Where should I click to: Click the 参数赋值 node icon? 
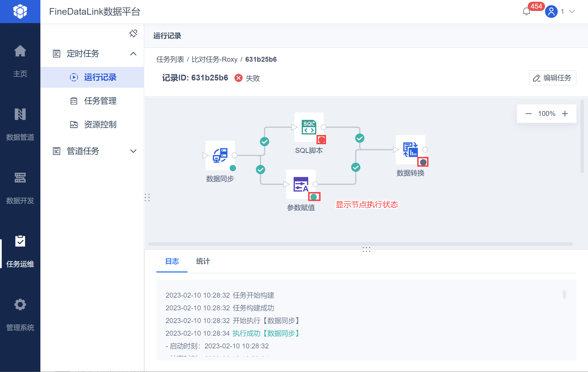point(301,184)
